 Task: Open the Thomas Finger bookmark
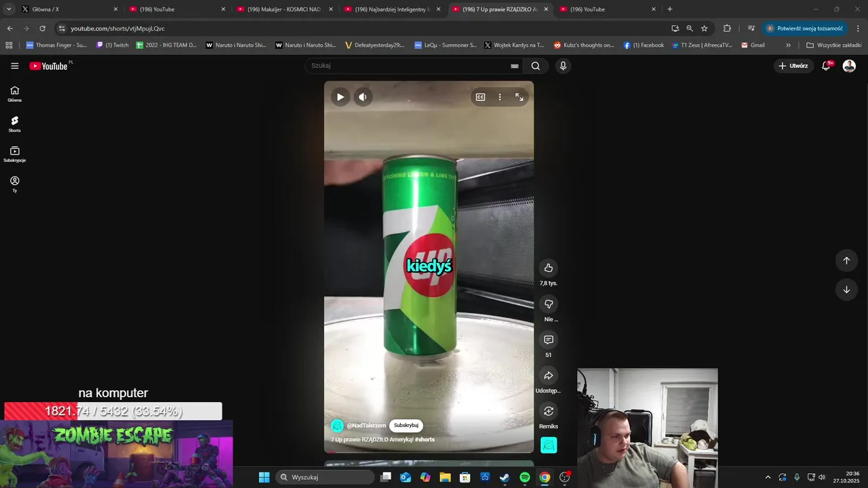click(56, 45)
